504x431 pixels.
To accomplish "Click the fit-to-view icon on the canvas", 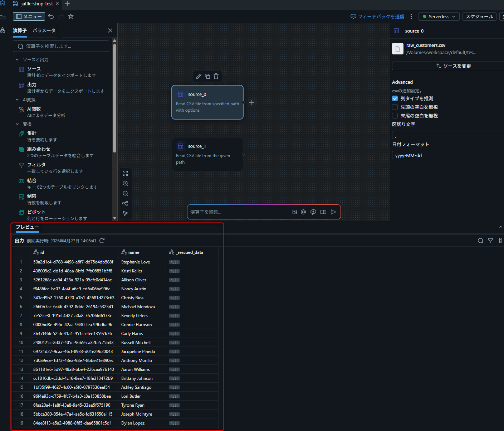I will (125, 173).
